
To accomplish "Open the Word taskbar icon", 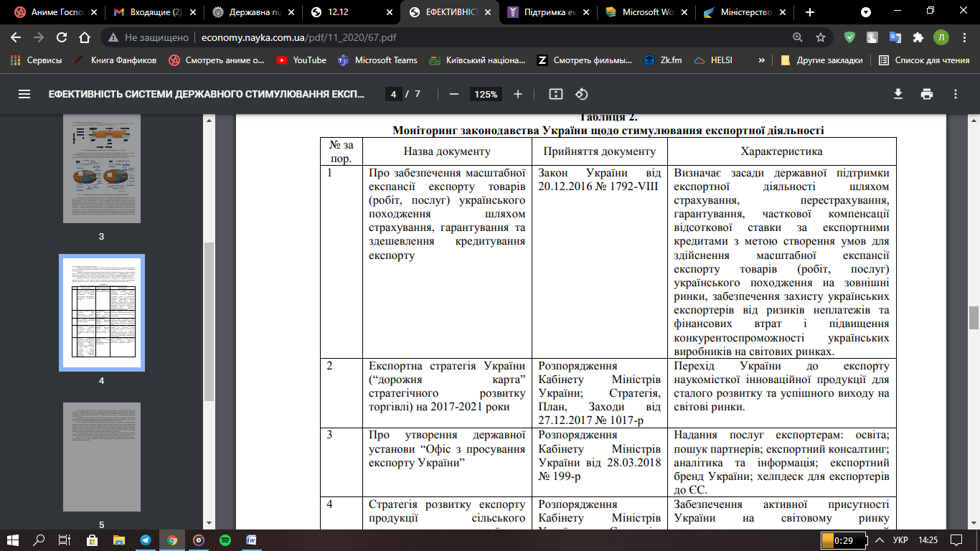I will [252, 540].
